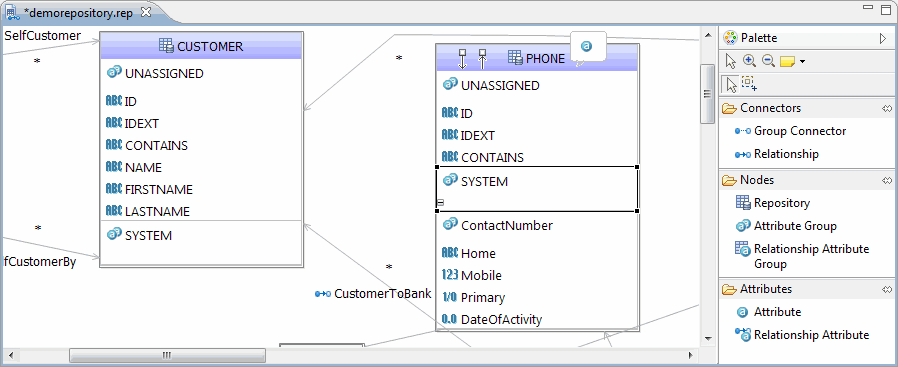Click the PHONE incoming connection handle
Viewport: 898px width, 367px height.
482,58
